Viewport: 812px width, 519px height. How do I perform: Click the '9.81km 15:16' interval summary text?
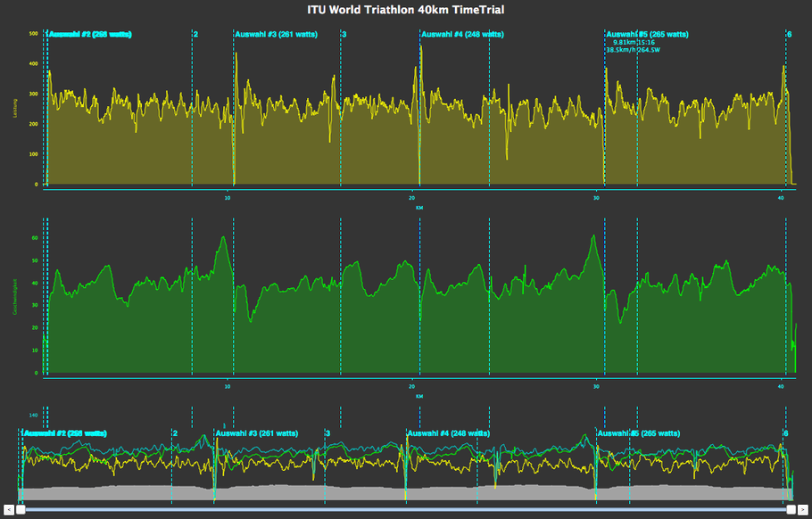click(634, 43)
